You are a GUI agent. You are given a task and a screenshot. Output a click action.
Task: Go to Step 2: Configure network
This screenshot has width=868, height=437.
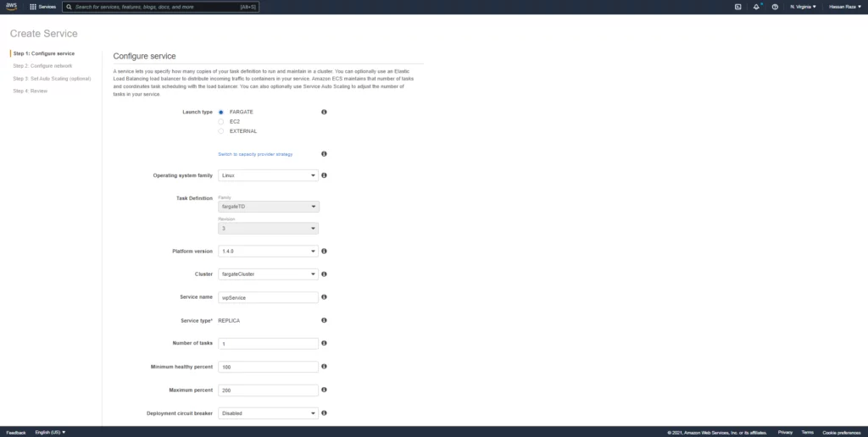point(42,66)
